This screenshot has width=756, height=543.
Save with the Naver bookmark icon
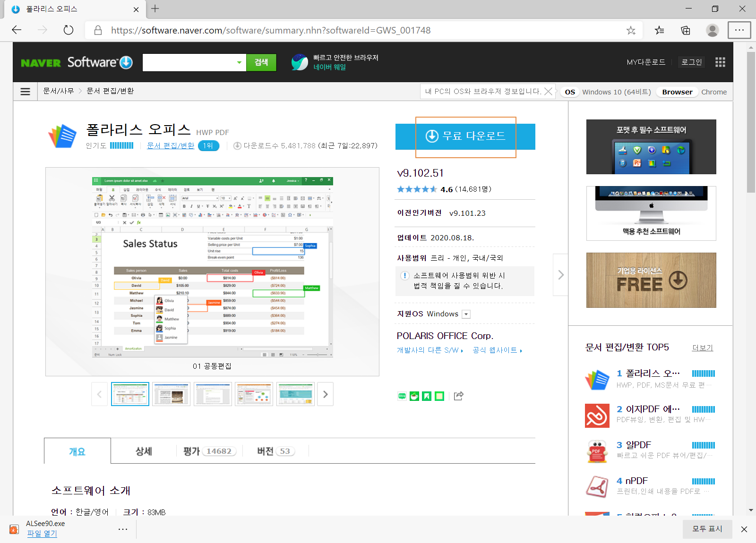click(x=427, y=396)
